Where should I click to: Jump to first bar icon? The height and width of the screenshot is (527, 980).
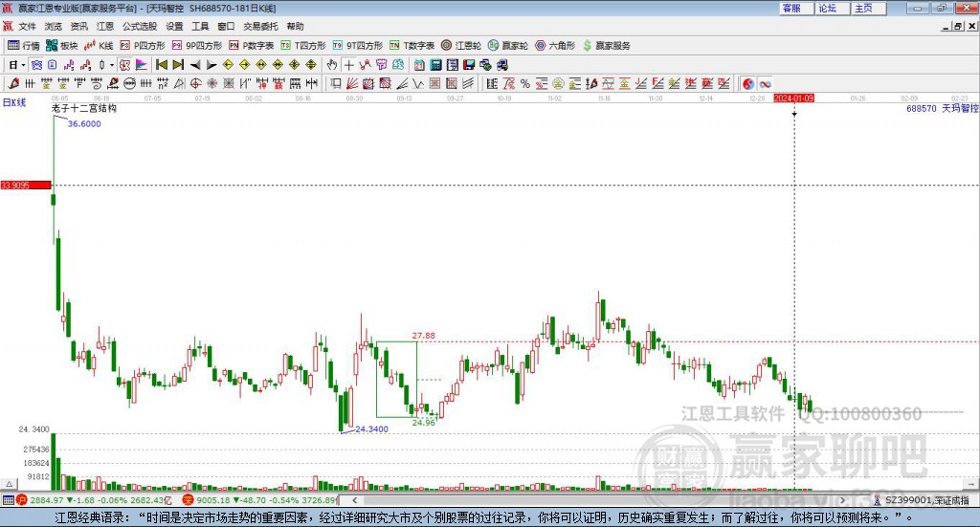coord(162,65)
